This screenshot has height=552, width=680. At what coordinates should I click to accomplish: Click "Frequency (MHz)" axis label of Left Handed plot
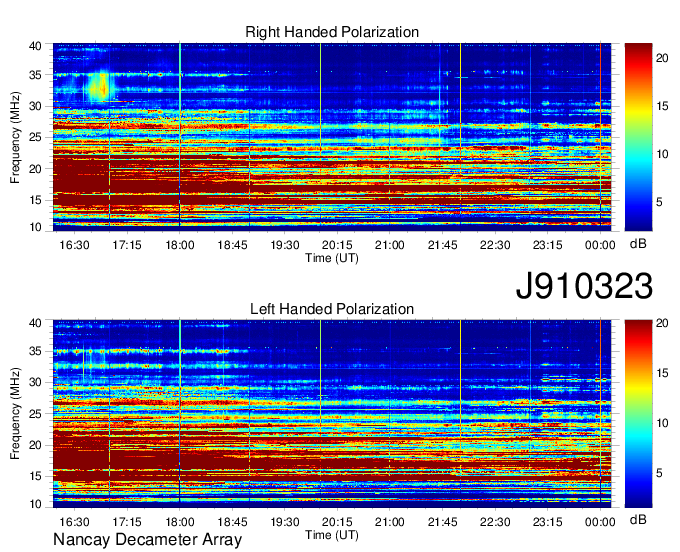point(15,414)
